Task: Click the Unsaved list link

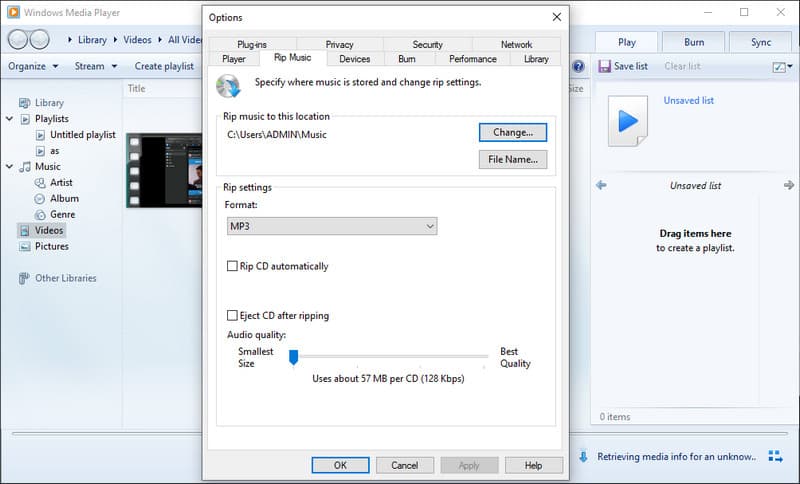Action: [689, 100]
